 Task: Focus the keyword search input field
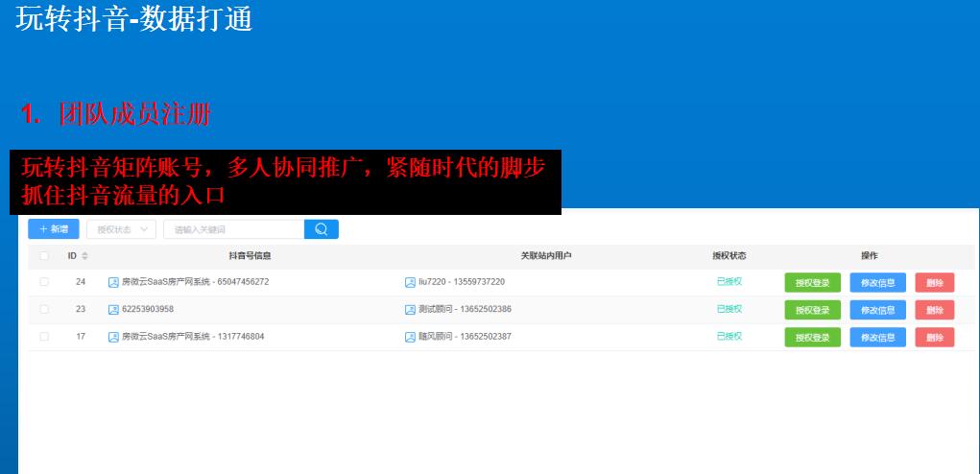point(233,229)
